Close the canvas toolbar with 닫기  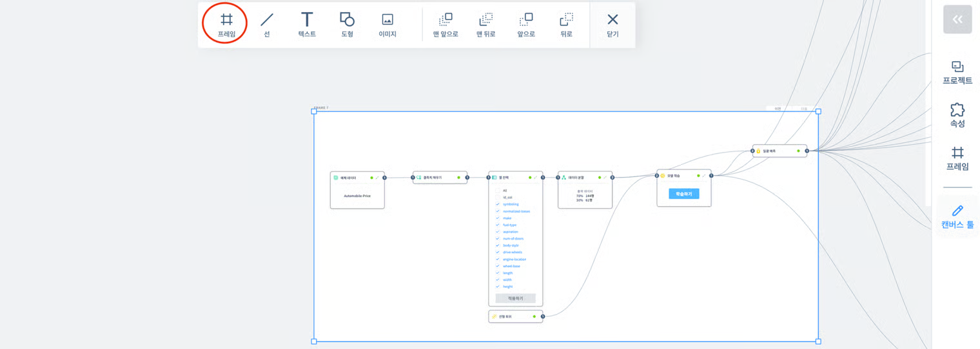[612, 24]
